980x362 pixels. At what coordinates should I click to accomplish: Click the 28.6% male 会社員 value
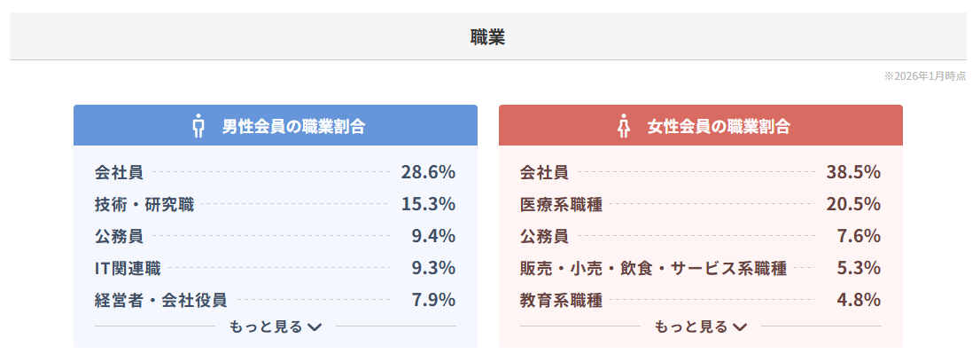[428, 172]
